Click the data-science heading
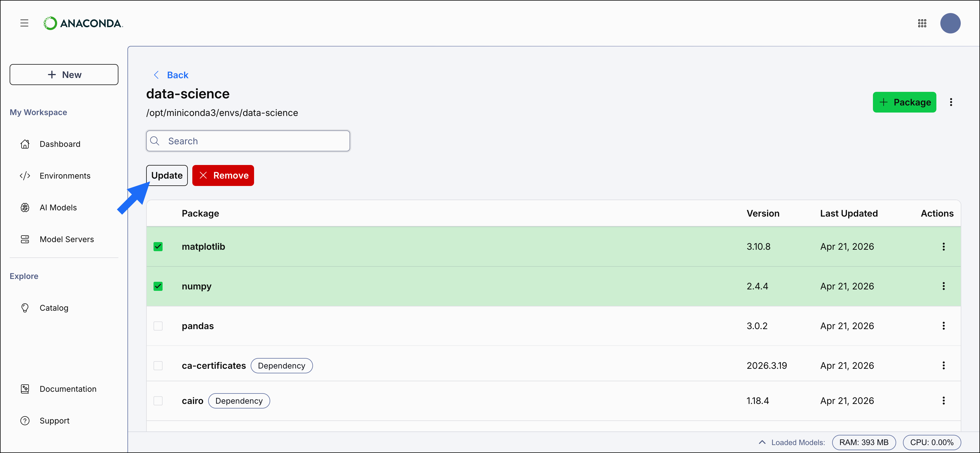Viewport: 980px width, 453px height. tap(188, 94)
